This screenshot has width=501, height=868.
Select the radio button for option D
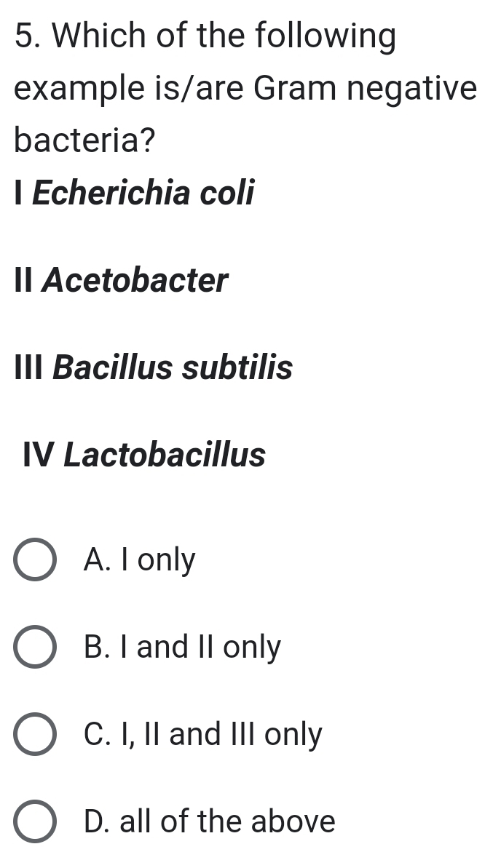(35, 821)
